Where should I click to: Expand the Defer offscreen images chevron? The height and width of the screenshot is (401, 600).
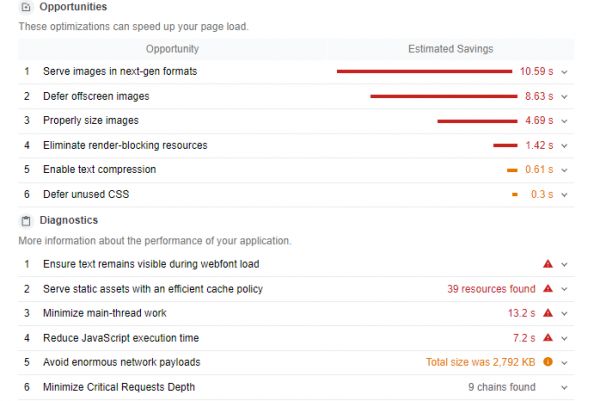tap(564, 97)
